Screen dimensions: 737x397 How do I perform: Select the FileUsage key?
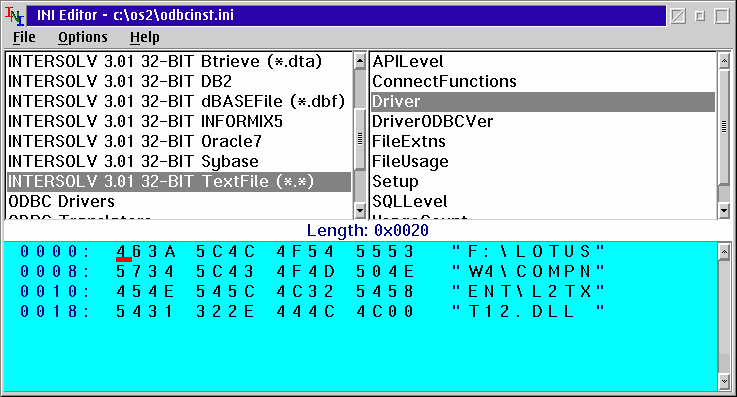pos(543,162)
